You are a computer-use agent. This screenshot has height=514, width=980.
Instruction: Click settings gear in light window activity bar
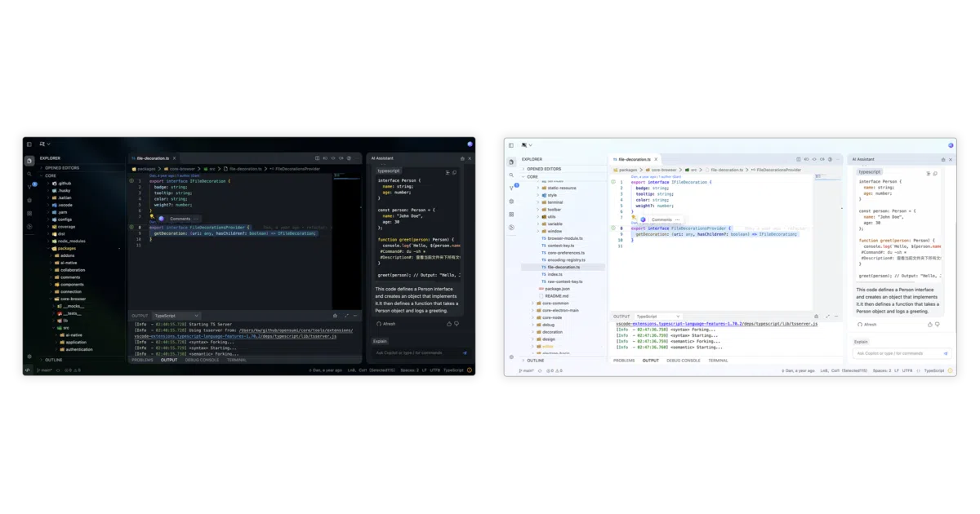[511, 357]
